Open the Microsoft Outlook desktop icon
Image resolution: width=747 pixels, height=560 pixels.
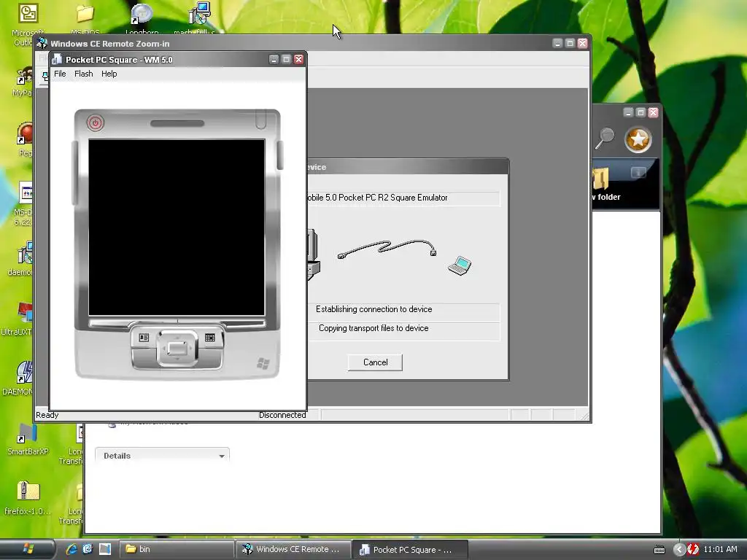tap(28, 24)
